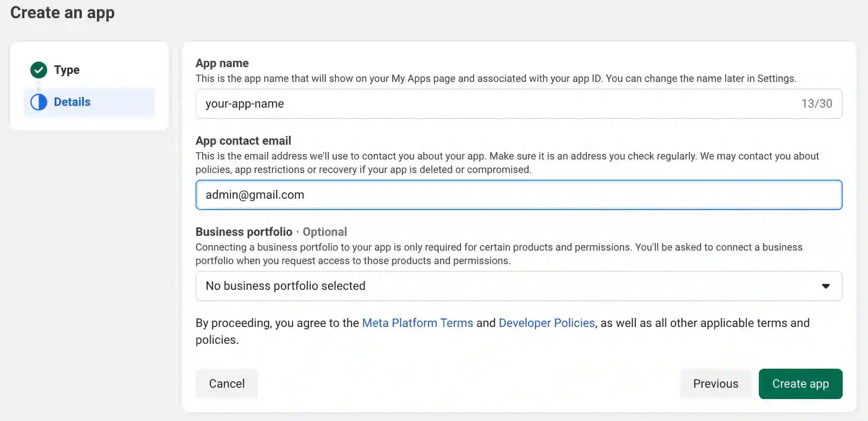This screenshot has width=868, height=421.
Task: Click the 13/30 character counter
Action: 817,103
